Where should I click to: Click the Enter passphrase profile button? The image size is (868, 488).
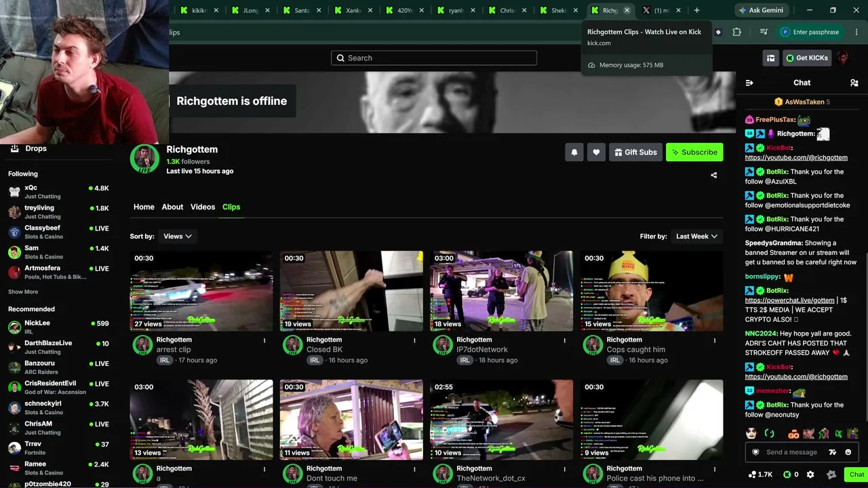(810, 32)
